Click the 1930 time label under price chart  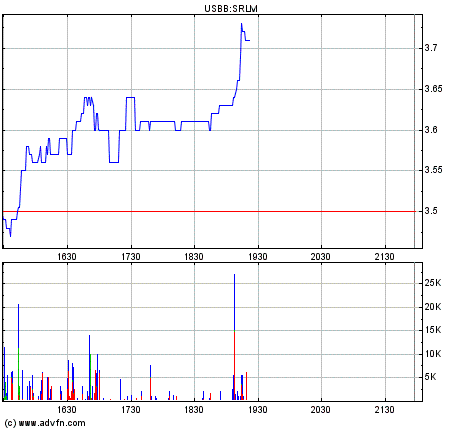click(x=258, y=257)
